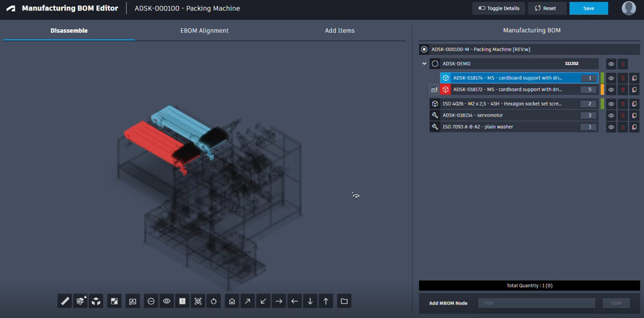
Task: Delete the ADSK-018154 servomotor item
Action: point(623,116)
